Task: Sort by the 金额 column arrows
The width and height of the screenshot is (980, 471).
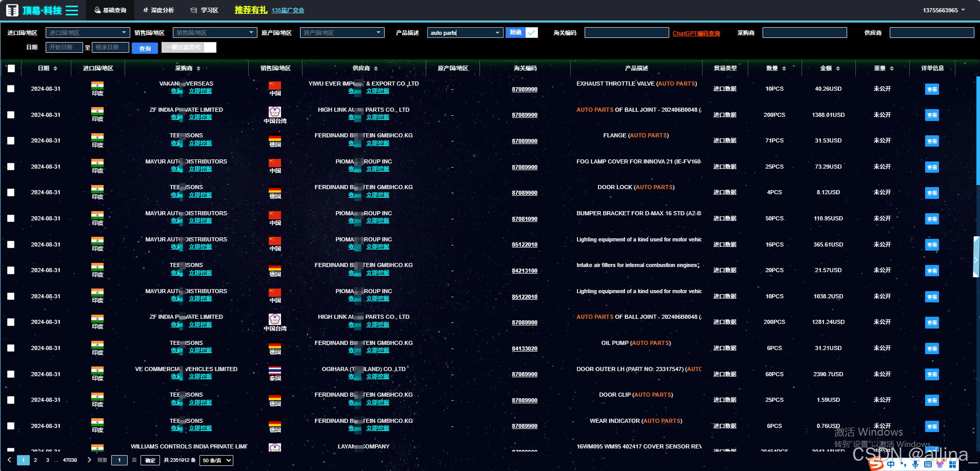Action: click(838, 68)
